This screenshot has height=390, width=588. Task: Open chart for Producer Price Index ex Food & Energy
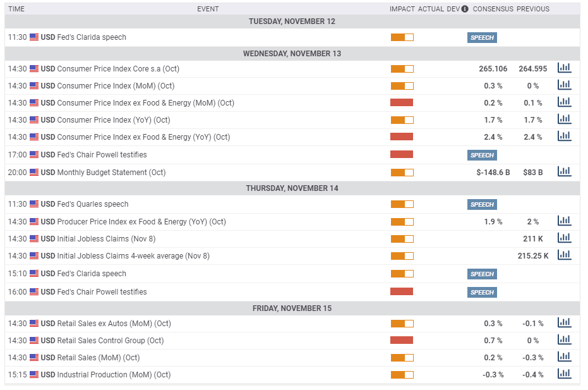[564, 221]
